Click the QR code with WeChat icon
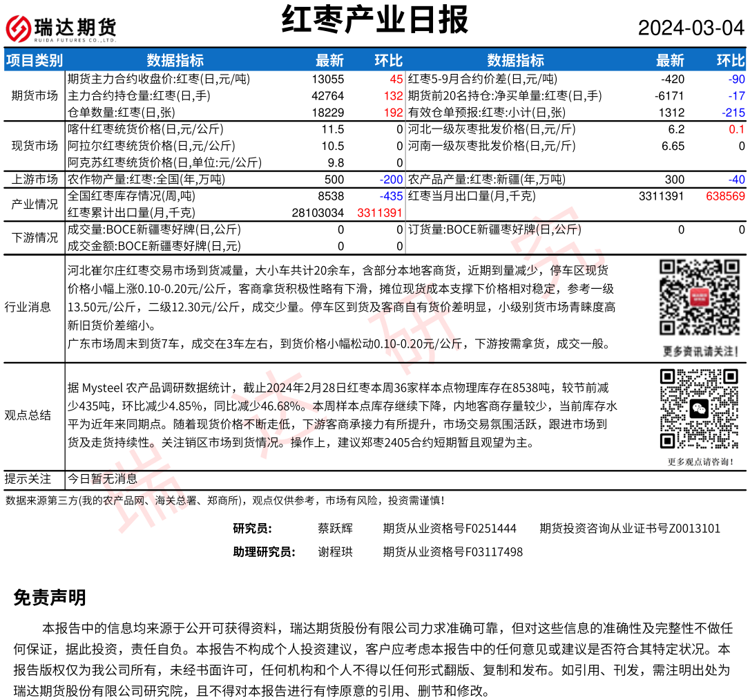Image resolution: width=750 pixels, height=700 pixels. (698, 410)
